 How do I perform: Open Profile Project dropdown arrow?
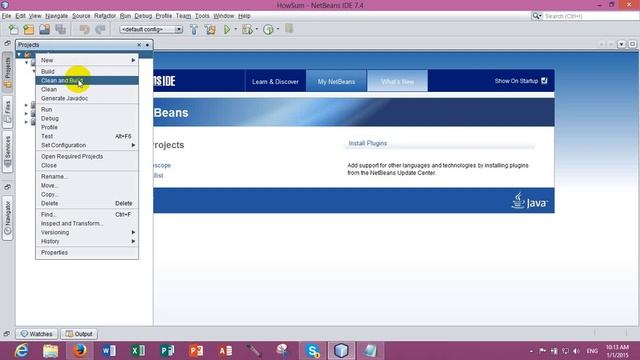[x=278, y=29]
